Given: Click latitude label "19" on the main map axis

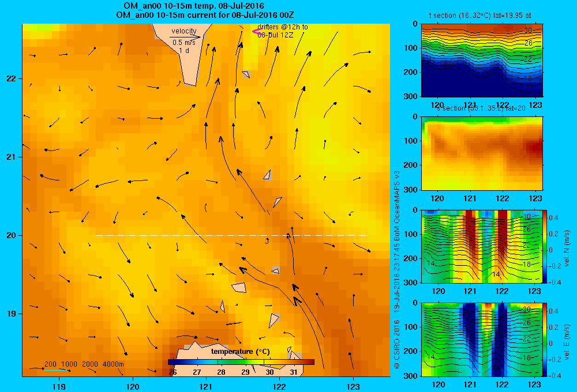Looking at the screenshot, I should click(11, 314).
